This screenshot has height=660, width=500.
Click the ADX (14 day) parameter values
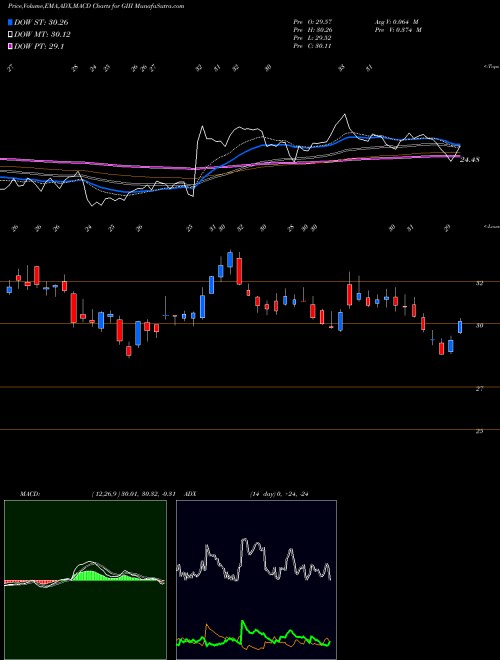point(279,494)
